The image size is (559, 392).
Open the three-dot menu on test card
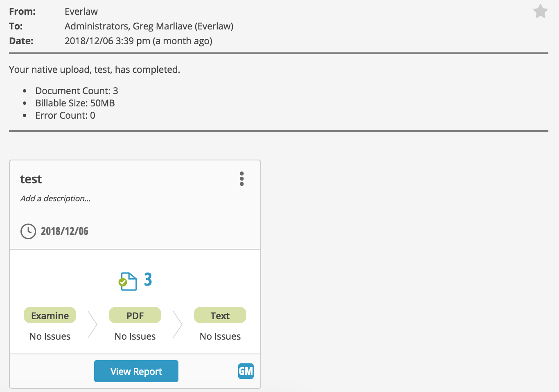pos(242,179)
